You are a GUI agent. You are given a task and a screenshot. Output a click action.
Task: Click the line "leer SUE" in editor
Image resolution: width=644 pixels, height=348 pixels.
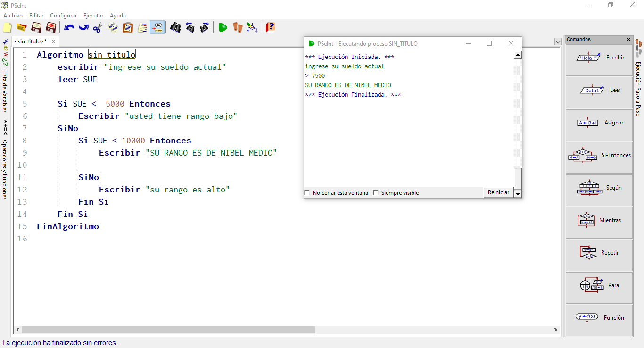(77, 79)
